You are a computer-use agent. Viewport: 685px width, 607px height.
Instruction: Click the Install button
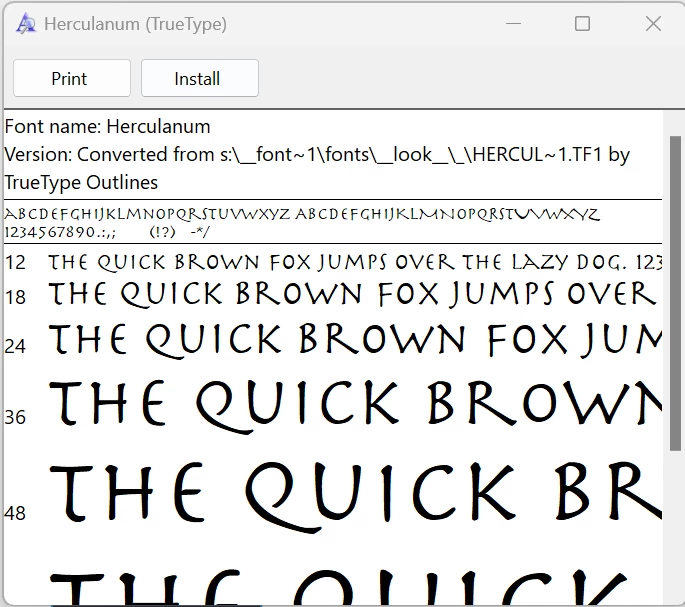pyautogui.click(x=200, y=78)
